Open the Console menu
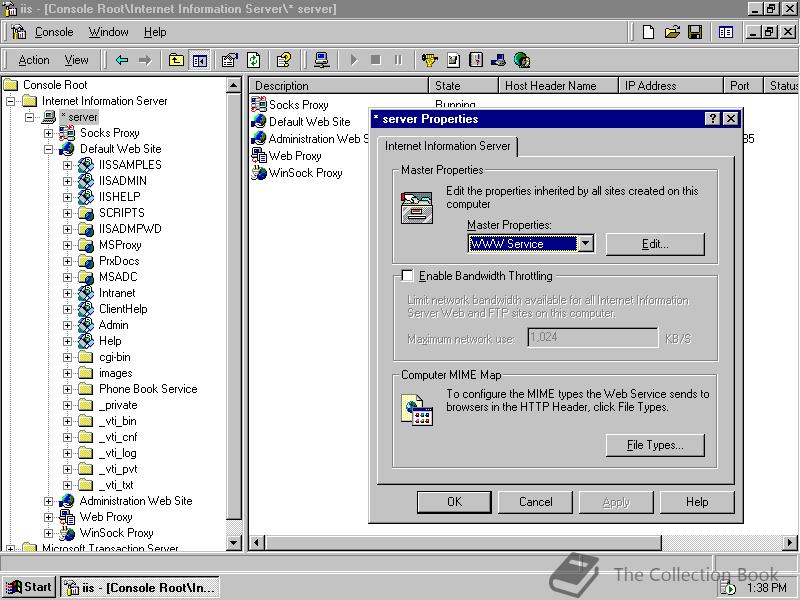The image size is (800, 600). (54, 32)
